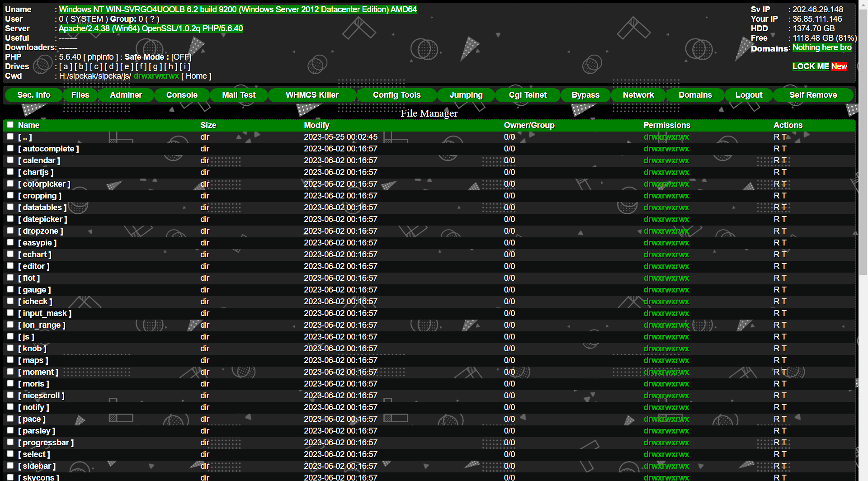
Task: Open the sidebar folder
Action: tap(37, 466)
